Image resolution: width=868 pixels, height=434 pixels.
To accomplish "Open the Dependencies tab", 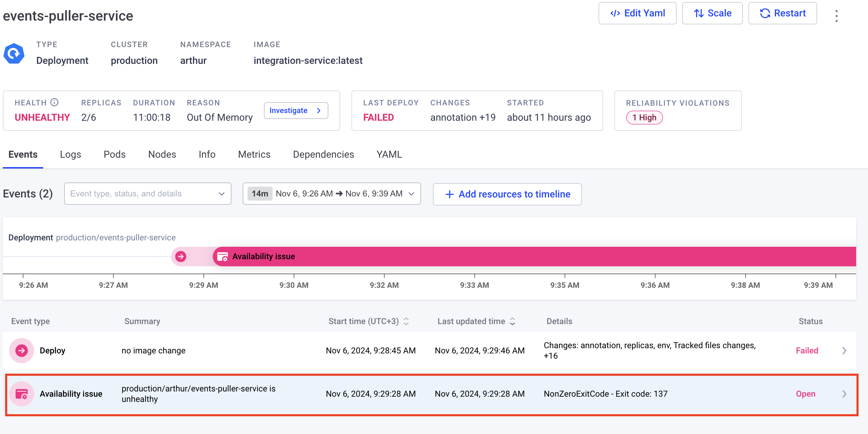I will tap(323, 155).
